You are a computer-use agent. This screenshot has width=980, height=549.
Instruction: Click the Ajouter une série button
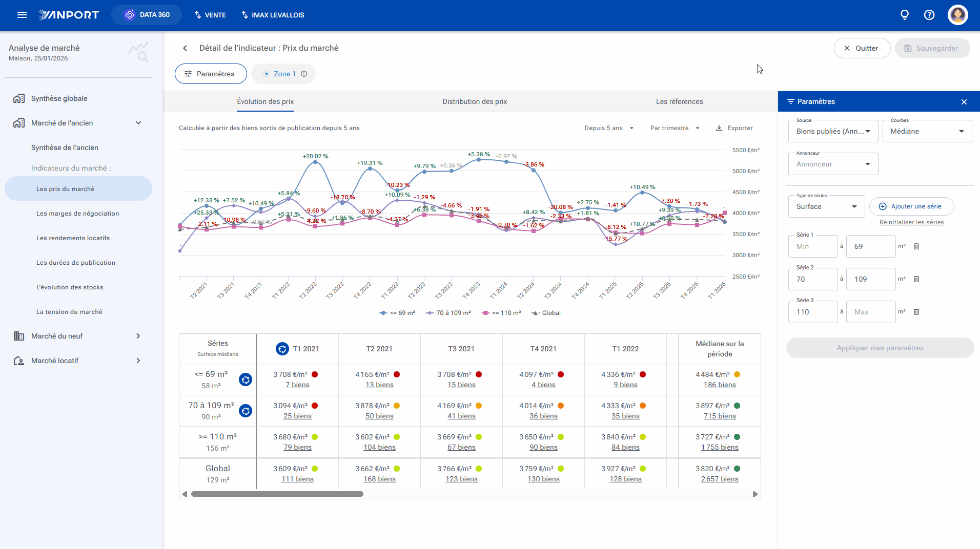(911, 206)
